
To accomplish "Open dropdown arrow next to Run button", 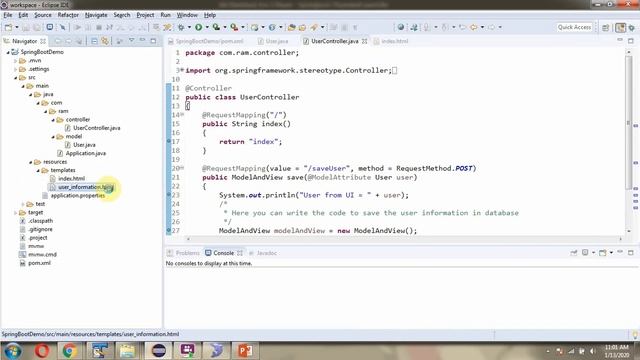I will (x=207, y=27).
